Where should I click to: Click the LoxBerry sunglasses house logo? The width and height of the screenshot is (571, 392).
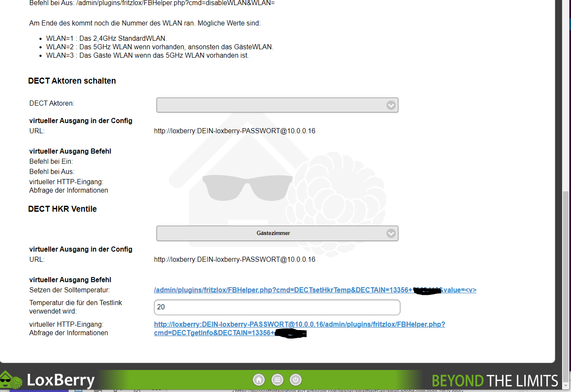(x=11, y=380)
